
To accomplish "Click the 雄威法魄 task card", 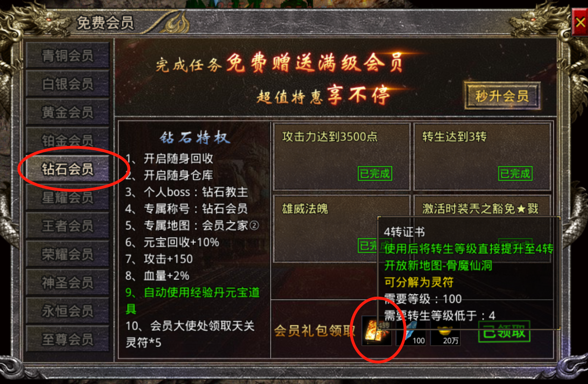I will (x=342, y=228).
